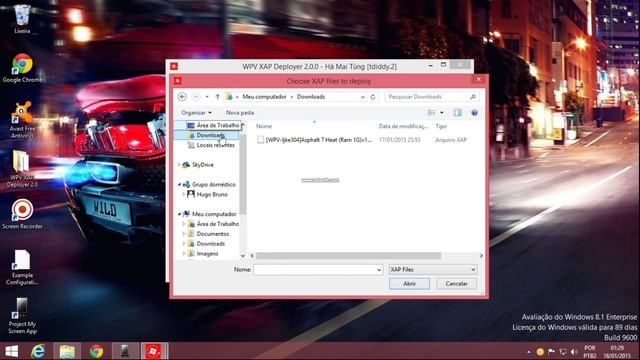Click the Nome filename input field

[314, 270]
